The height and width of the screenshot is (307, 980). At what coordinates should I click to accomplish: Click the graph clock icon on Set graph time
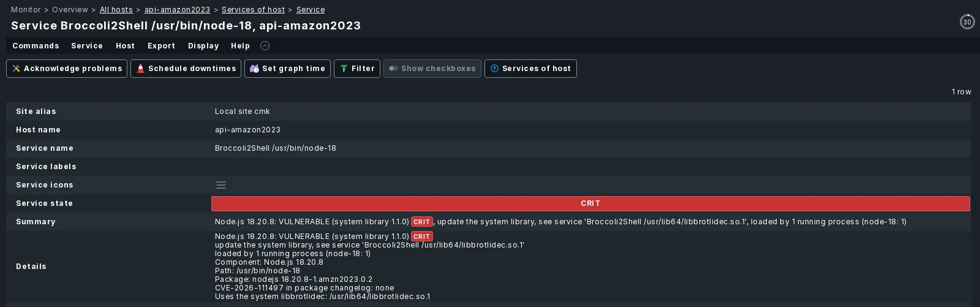point(254,69)
